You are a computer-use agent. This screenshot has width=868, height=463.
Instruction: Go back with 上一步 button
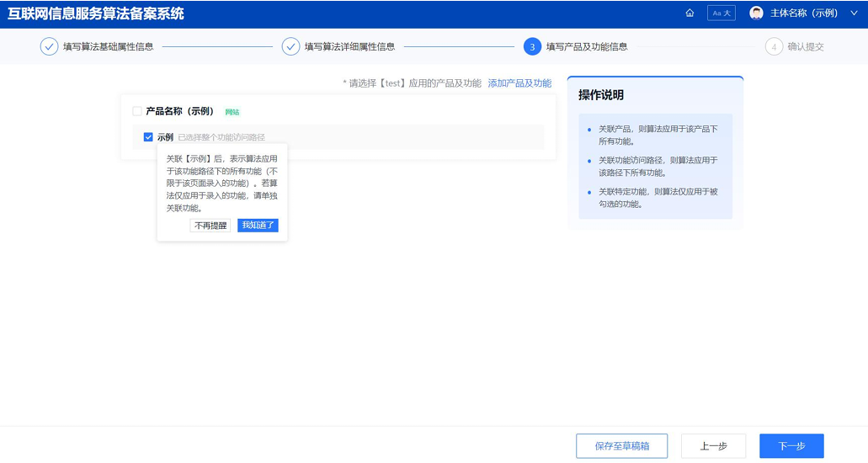(713, 446)
